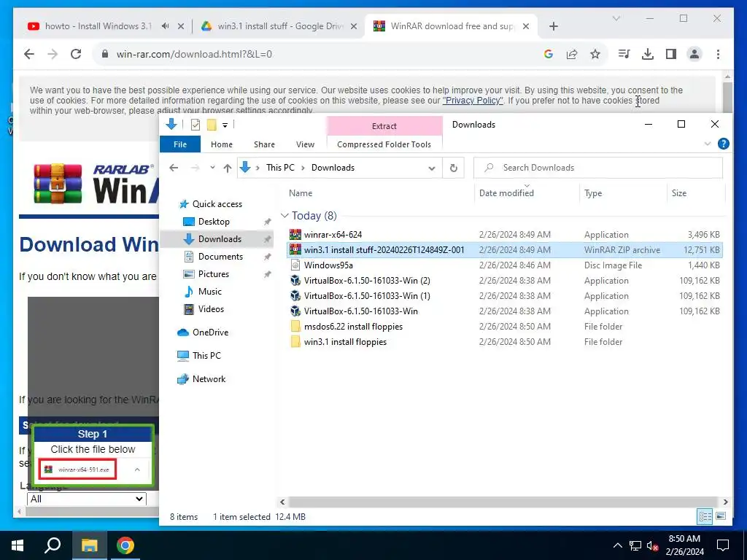Viewport: 747px width, 560px height.
Task: Open the Privacy Policy link
Action: pos(473,101)
